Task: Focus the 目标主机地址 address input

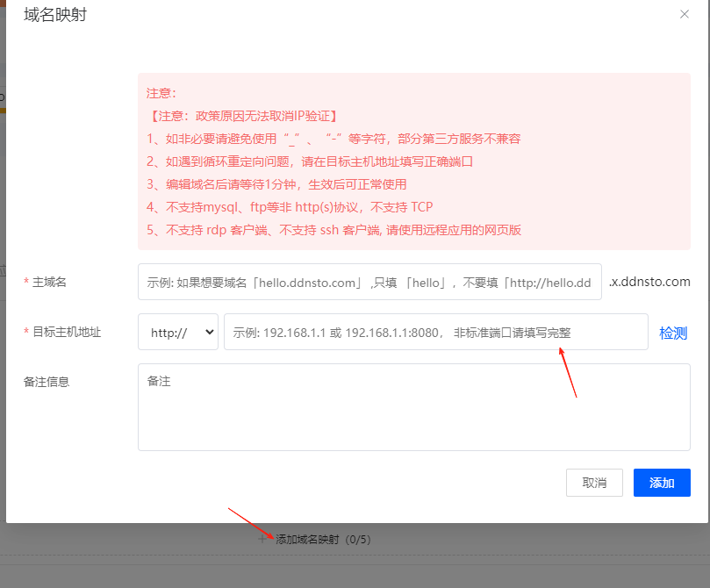Action: [x=435, y=332]
